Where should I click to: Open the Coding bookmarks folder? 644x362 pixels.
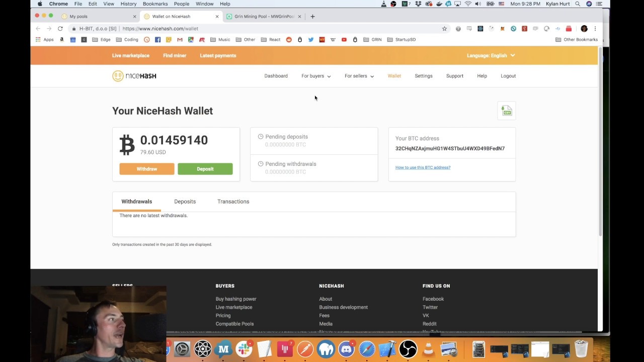127,39
